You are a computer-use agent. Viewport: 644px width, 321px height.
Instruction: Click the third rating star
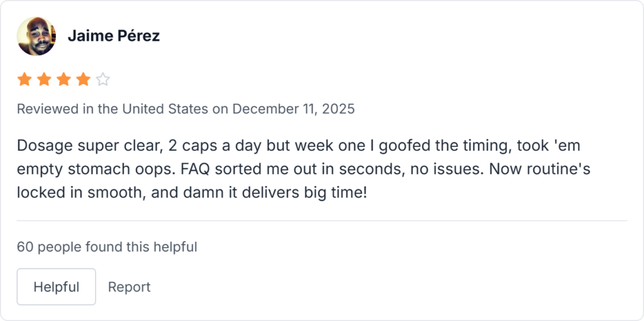pyautogui.click(x=64, y=79)
